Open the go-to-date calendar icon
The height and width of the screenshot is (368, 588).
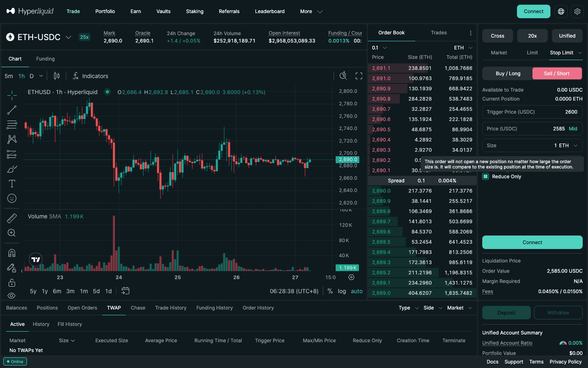125,291
